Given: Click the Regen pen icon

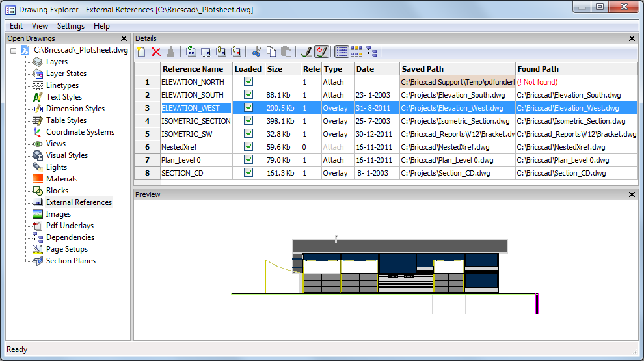Looking at the screenshot, I should click(306, 52).
